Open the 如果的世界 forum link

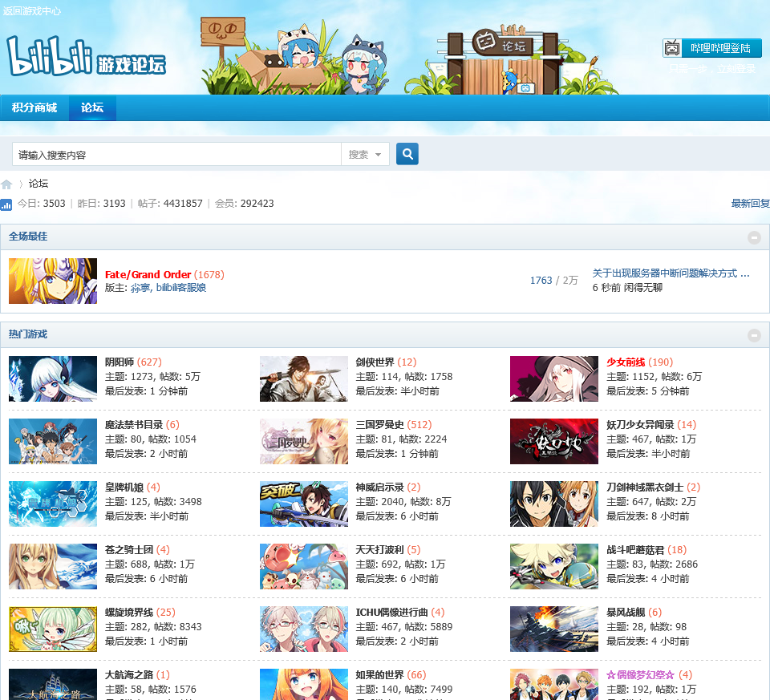point(379,674)
